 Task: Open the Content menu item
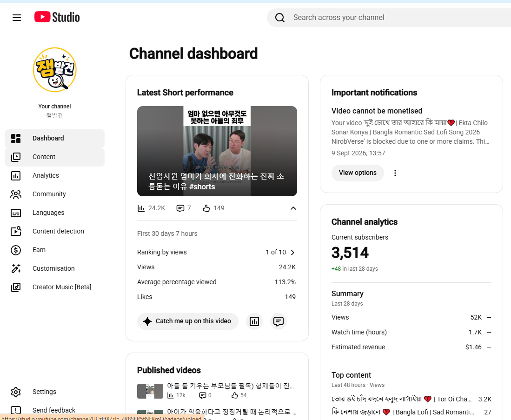point(55,157)
